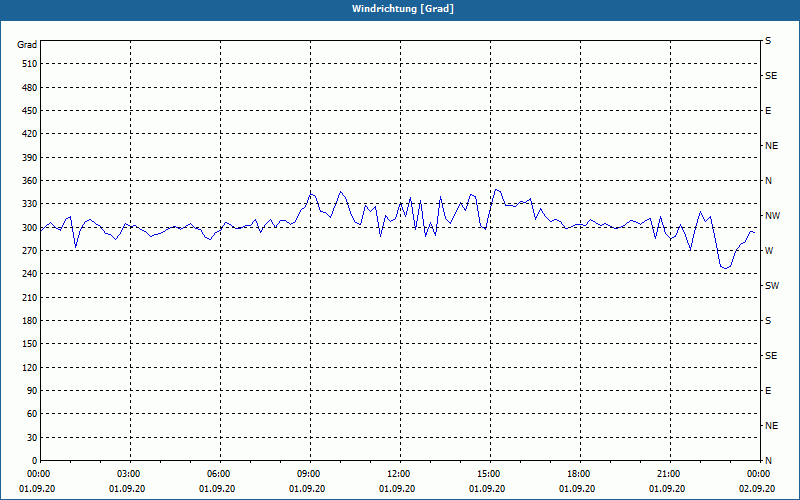The width and height of the screenshot is (800, 500).
Task: Select the 390 degree axis label
Action: pos(30,158)
